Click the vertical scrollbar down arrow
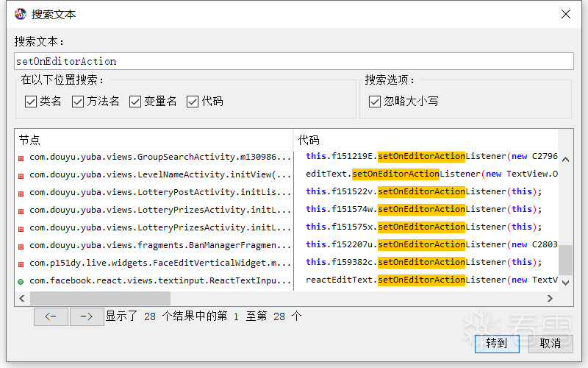The image size is (588, 368). coord(566,283)
